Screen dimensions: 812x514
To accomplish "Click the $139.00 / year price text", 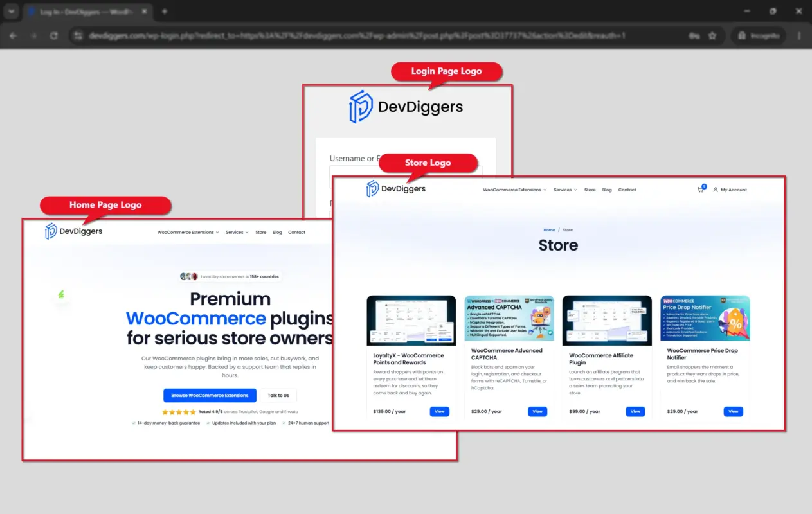I will pyautogui.click(x=390, y=411).
